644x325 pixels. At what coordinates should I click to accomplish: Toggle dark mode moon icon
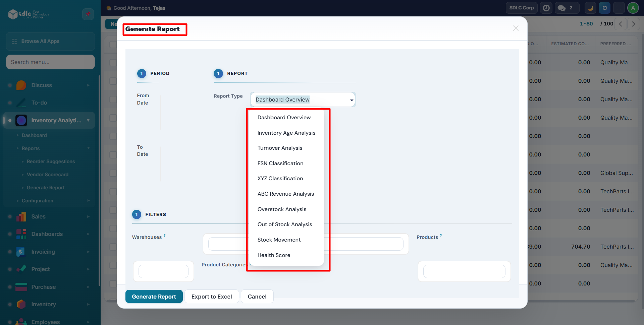[x=590, y=8]
